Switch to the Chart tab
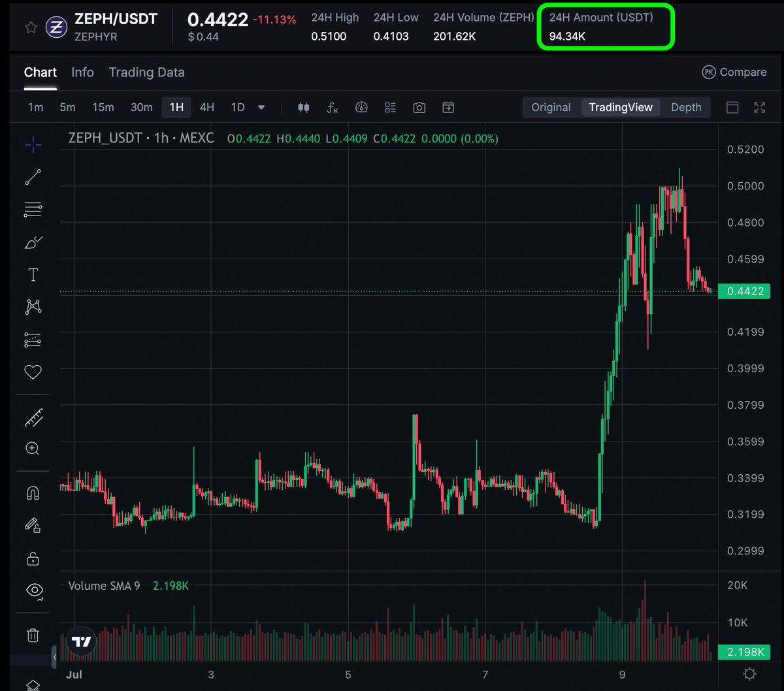The width and height of the screenshot is (784, 691). [x=41, y=72]
